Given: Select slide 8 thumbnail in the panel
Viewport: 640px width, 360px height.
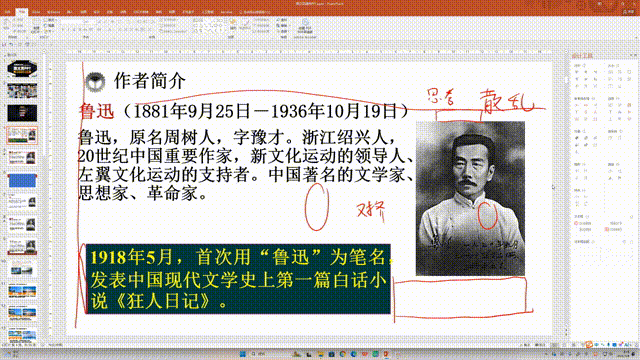Looking at the screenshot, I should pyautogui.click(x=22, y=224).
